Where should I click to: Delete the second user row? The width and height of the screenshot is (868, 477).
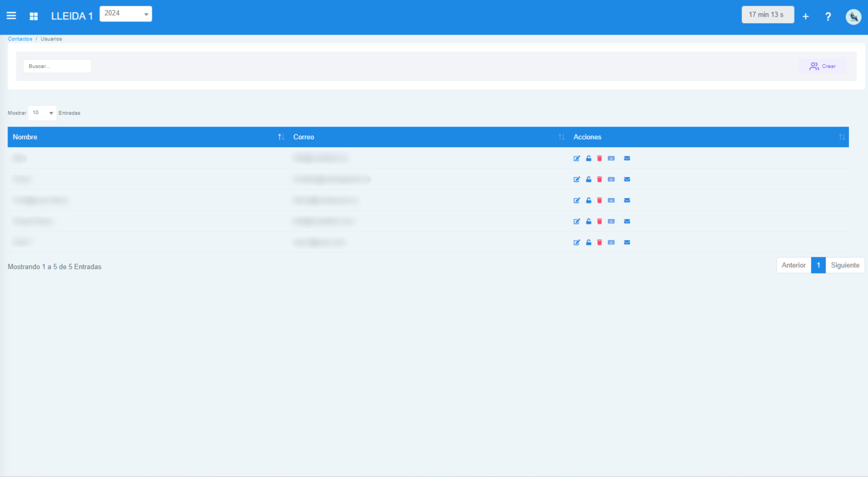point(600,179)
